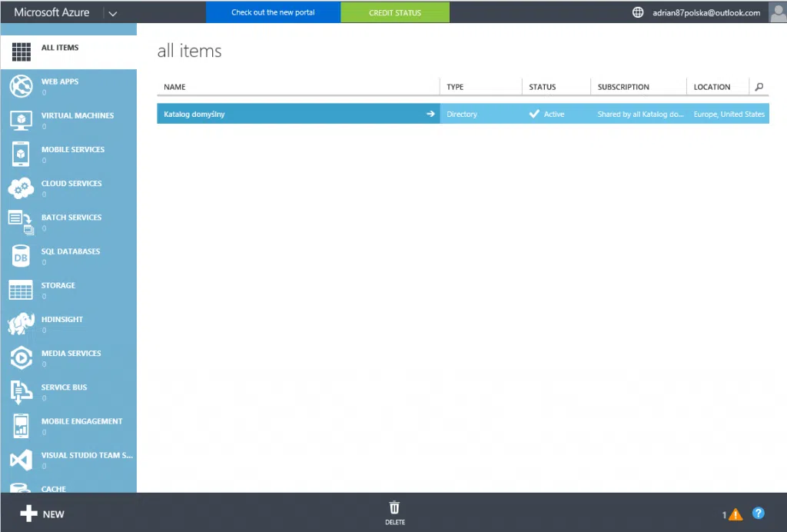Viewport: 787px width, 532px height.
Task: Open the help question mark icon
Action: click(758, 514)
